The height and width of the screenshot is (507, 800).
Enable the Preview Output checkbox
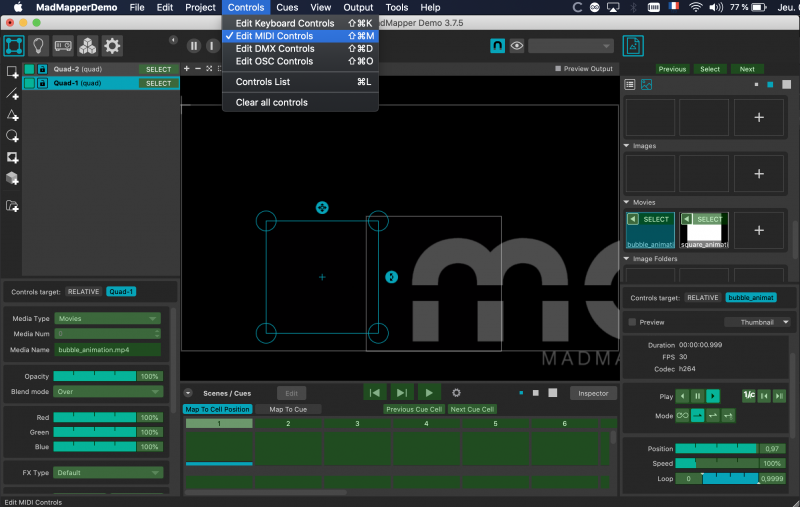558,68
